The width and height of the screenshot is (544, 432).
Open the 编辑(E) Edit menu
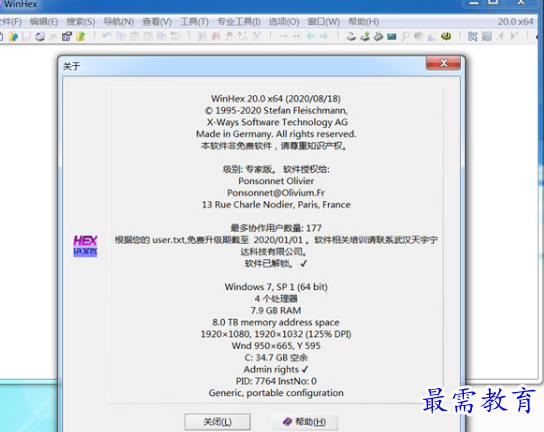44,22
